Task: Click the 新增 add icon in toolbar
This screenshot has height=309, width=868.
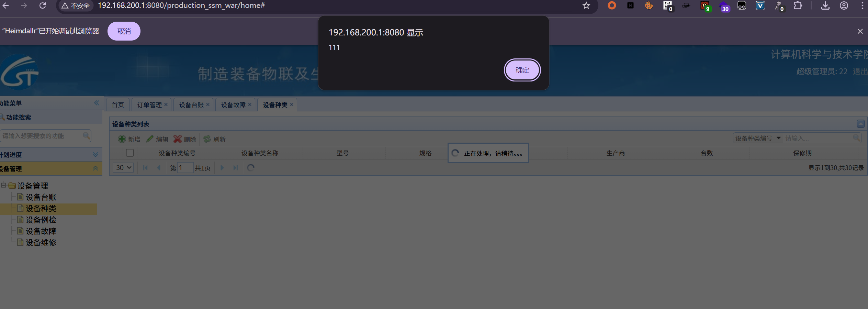Action: 122,139
